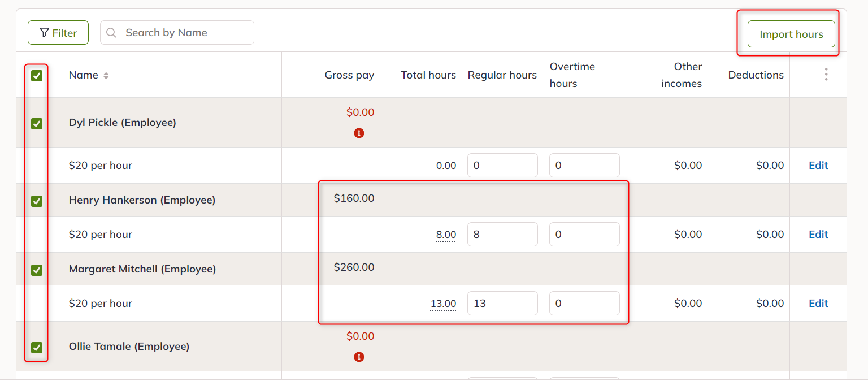Image resolution: width=868 pixels, height=381 pixels.
Task: Click the Import hours button
Action: (x=791, y=34)
